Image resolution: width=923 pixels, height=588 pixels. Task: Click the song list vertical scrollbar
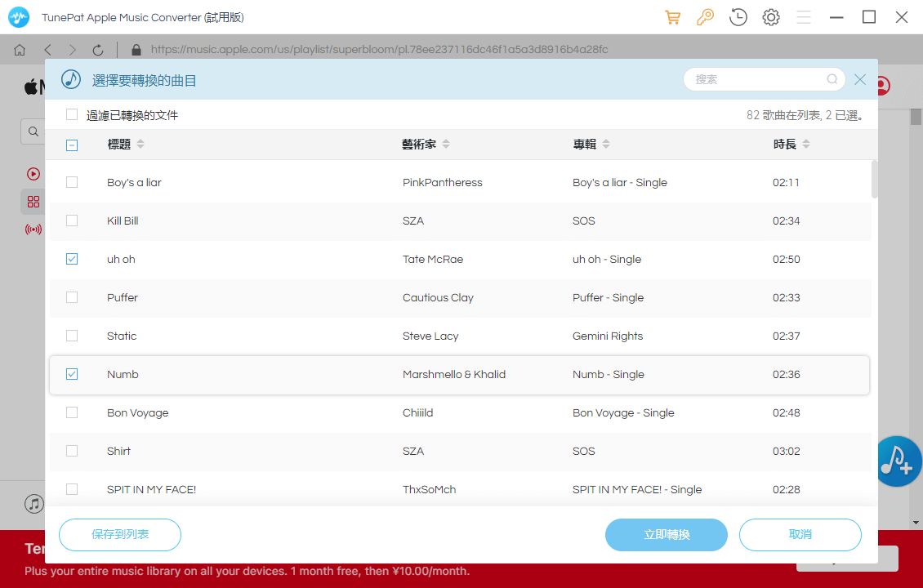pos(874,180)
